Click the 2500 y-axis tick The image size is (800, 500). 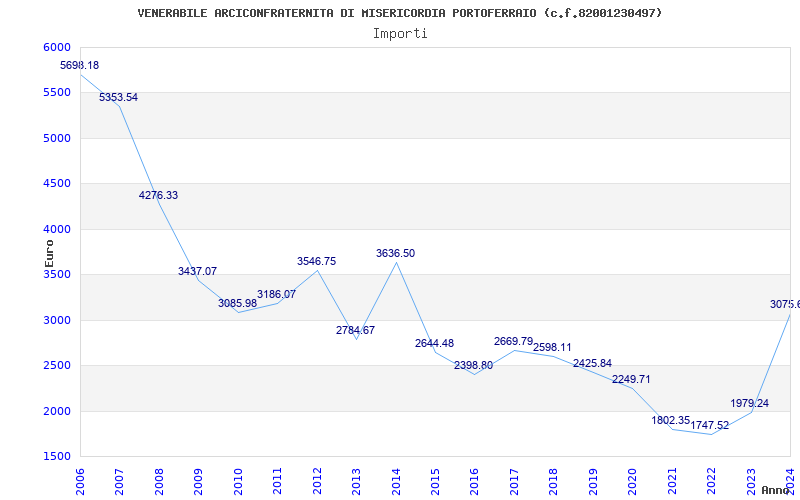[x=57, y=365]
